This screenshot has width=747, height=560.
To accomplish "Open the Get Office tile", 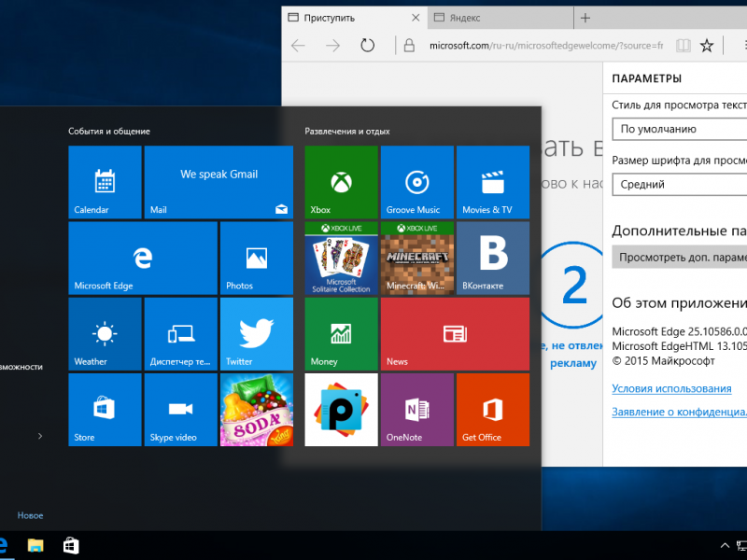I will click(493, 410).
